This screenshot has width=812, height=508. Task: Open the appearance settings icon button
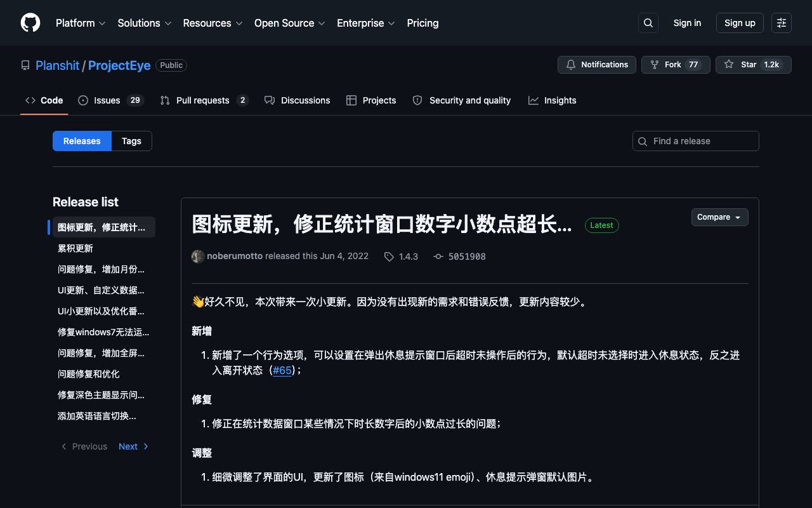[x=782, y=23]
